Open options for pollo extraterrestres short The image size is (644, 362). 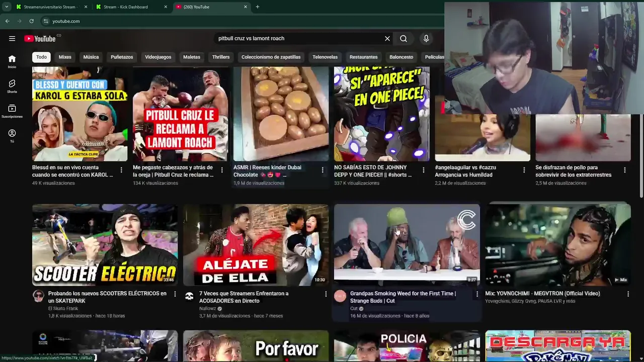tap(624, 170)
